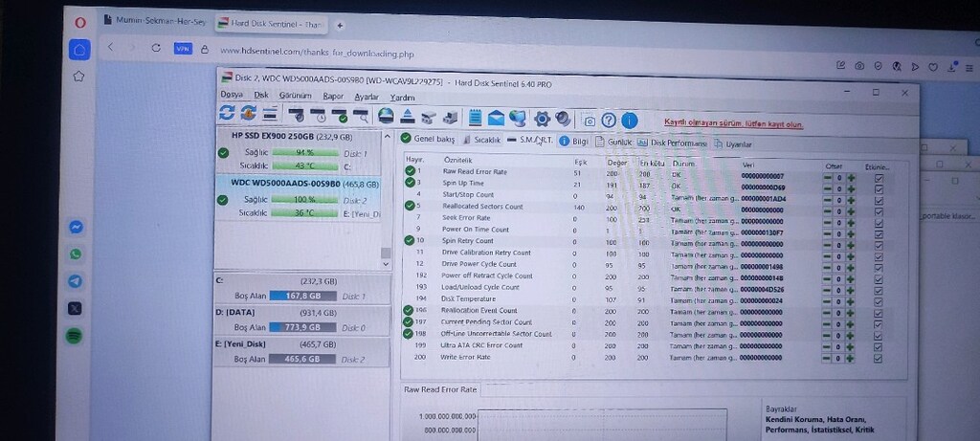Screen dimensions: 980x441
Task: Toggle the enabled checkbox for Spin Up Time
Action: click(x=879, y=189)
